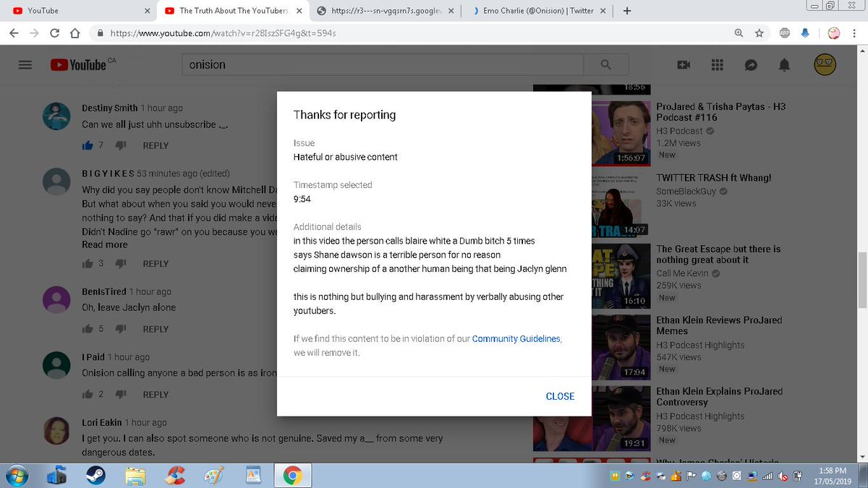Like BenIsTired's comment
This screenshot has height=488, width=868.
pos(88,329)
